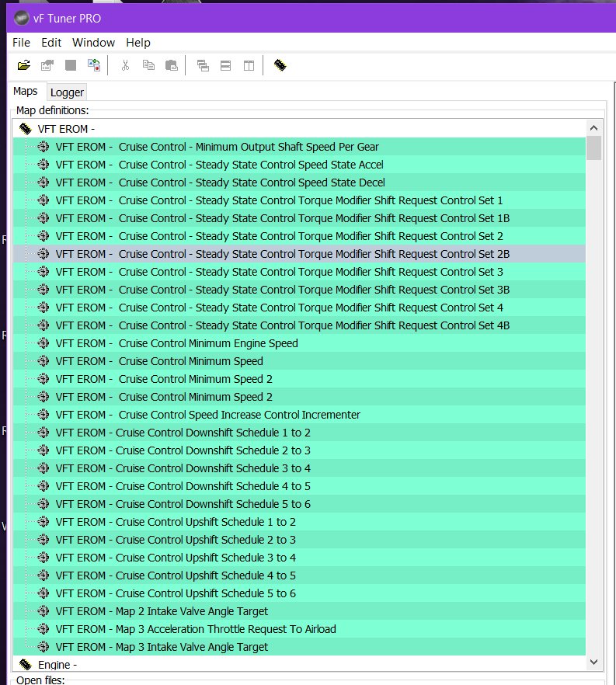Select Cruise Control Downshift Schedule 5 to 6
This screenshot has width=616, height=685.
coord(299,504)
